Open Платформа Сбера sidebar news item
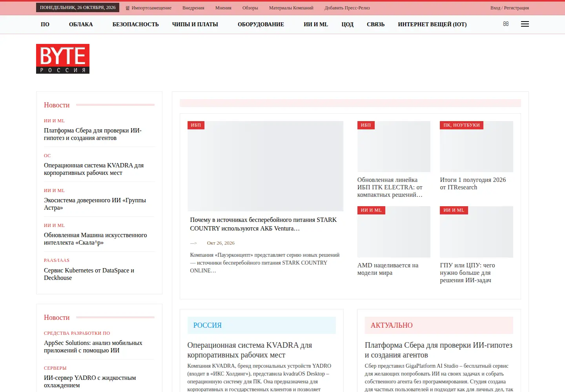This screenshot has width=565, height=392. (x=93, y=134)
